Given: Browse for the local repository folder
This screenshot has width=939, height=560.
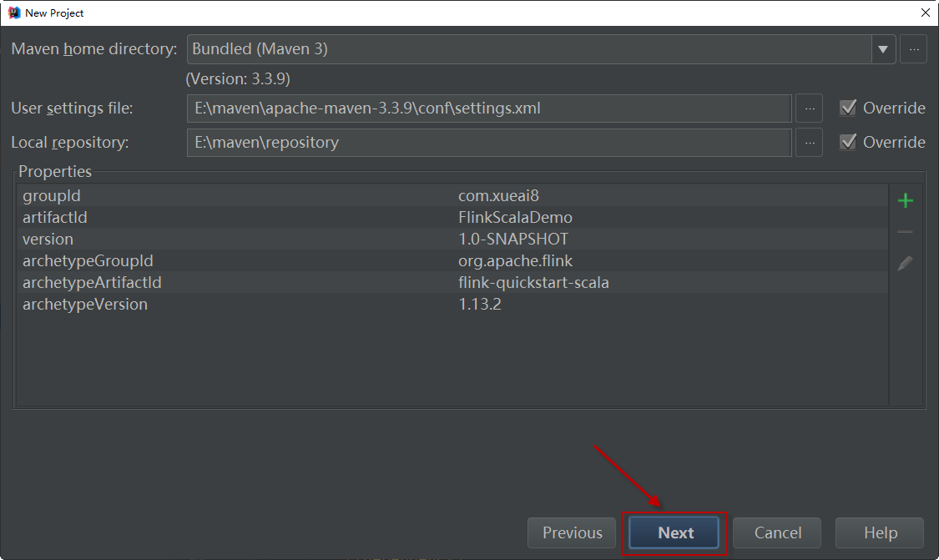Looking at the screenshot, I should pos(808,142).
